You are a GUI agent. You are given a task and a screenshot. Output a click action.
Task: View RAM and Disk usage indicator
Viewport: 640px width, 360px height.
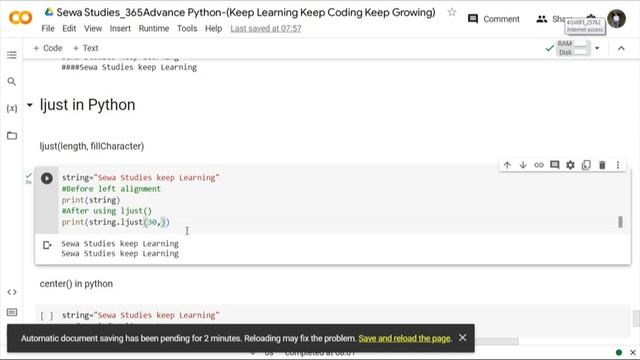point(573,48)
